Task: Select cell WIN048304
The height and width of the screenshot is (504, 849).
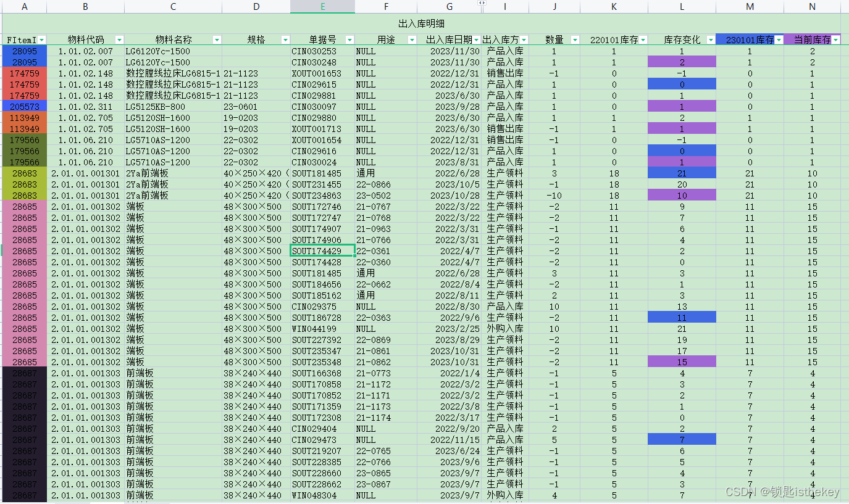Action: (322, 495)
